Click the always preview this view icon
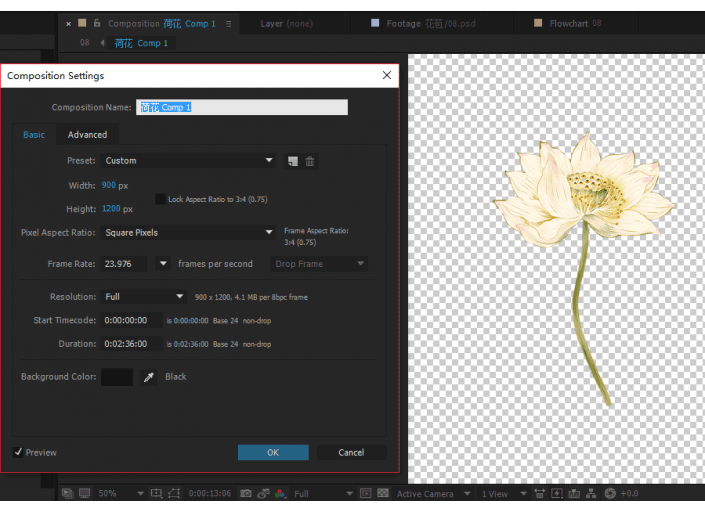Image resolution: width=705 pixels, height=519 pixels. pyautogui.click(x=67, y=493)
